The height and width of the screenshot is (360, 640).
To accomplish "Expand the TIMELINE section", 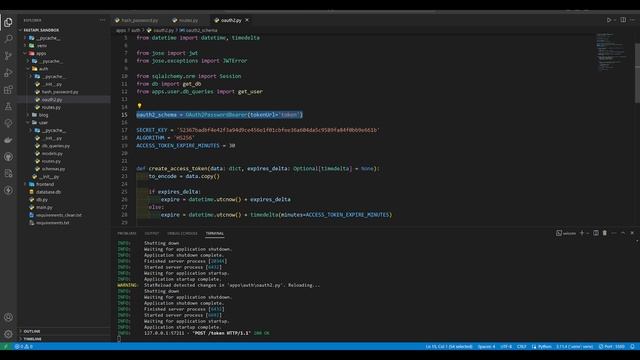I will coord(33,339).
